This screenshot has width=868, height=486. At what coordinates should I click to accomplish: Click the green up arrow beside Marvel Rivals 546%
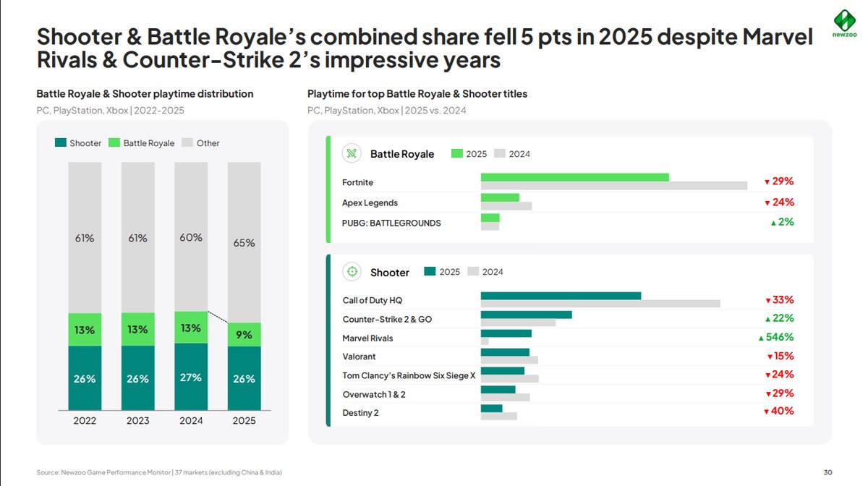click(x=761, y=338)
